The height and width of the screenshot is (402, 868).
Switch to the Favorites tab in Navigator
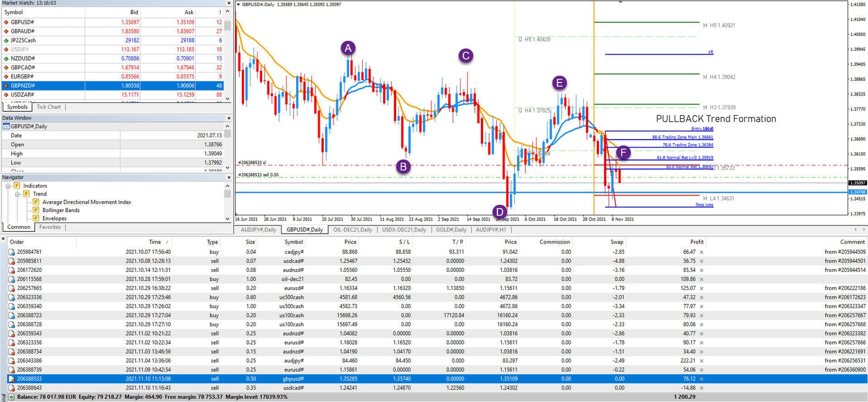pyautogui.click(x=51, y=227)
